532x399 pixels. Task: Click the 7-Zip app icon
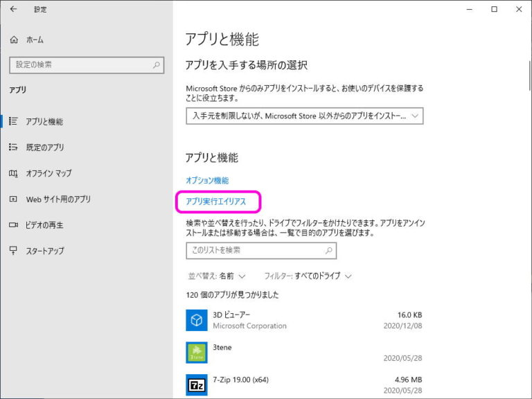click(x=197, y=384)
